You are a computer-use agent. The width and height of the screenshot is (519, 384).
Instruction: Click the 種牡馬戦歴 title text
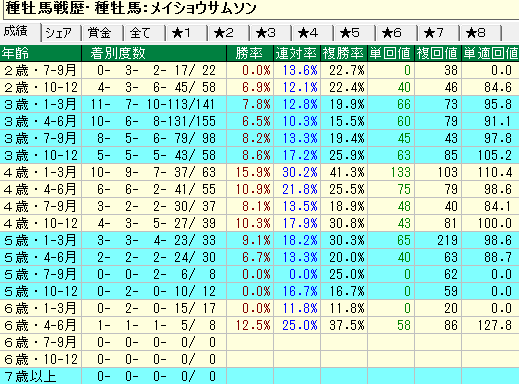point(45,8)
